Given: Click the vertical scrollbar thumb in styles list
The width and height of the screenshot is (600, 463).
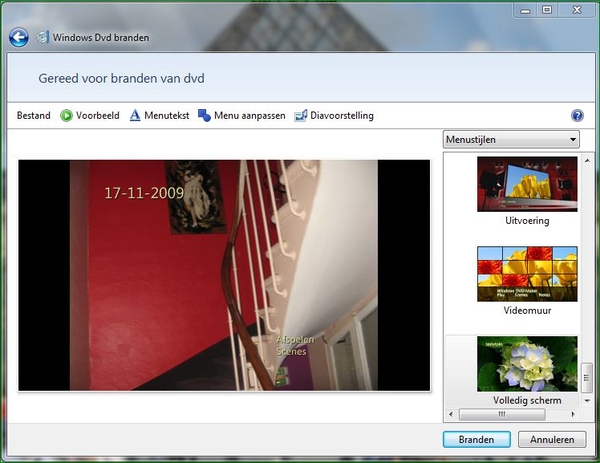Looking at the screenshot, I should 587,378.
